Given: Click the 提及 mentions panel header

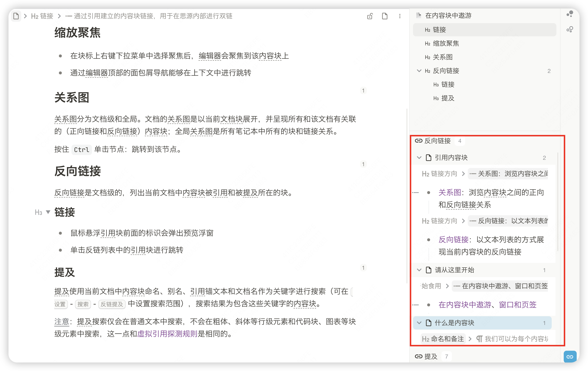Looking at the screenshot, I should 431,357.
